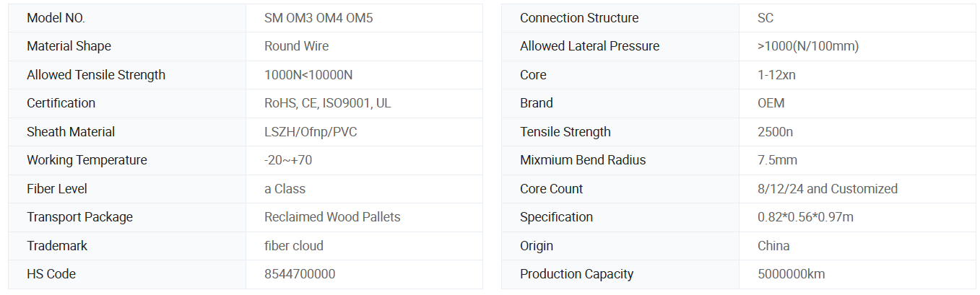Image resolution: width=980 pixels, height=295 pixels.
Task: Click the Reclaimed Wood Pallets value
Action: (332, 217)
